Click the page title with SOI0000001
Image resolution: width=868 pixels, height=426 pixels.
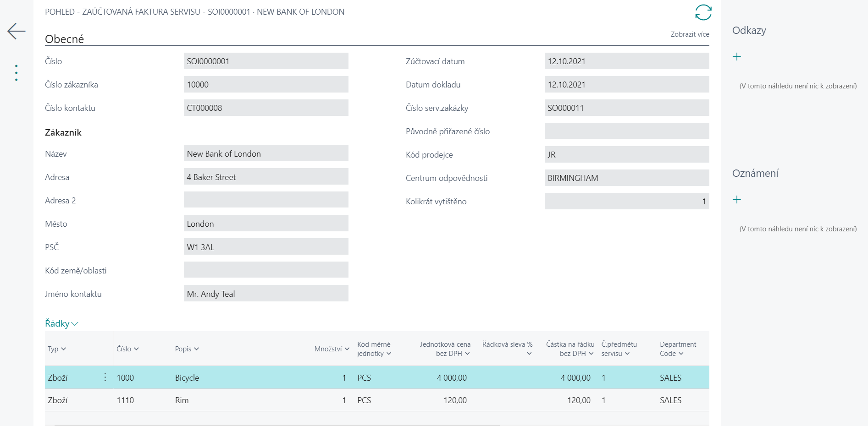click(194, 12)
